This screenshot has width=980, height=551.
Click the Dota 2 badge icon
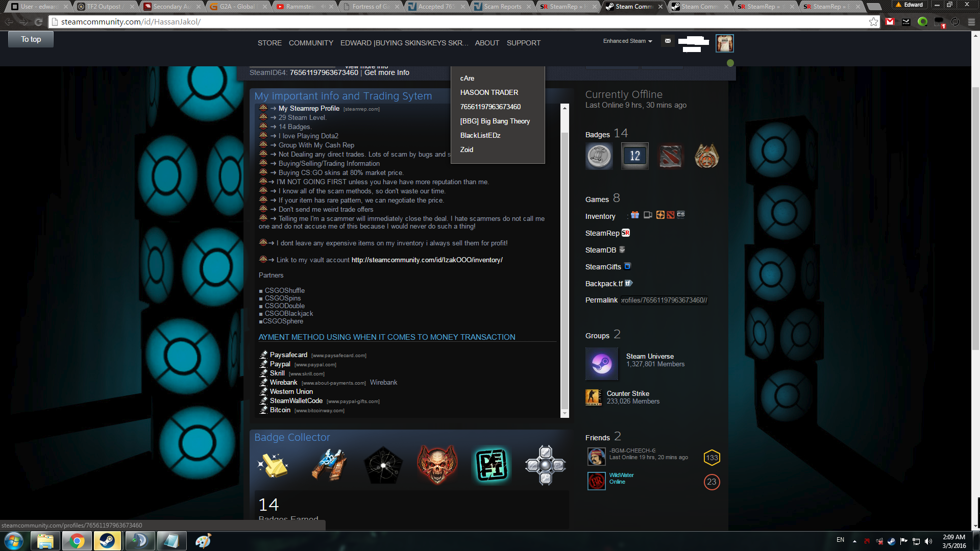[670, 156]
